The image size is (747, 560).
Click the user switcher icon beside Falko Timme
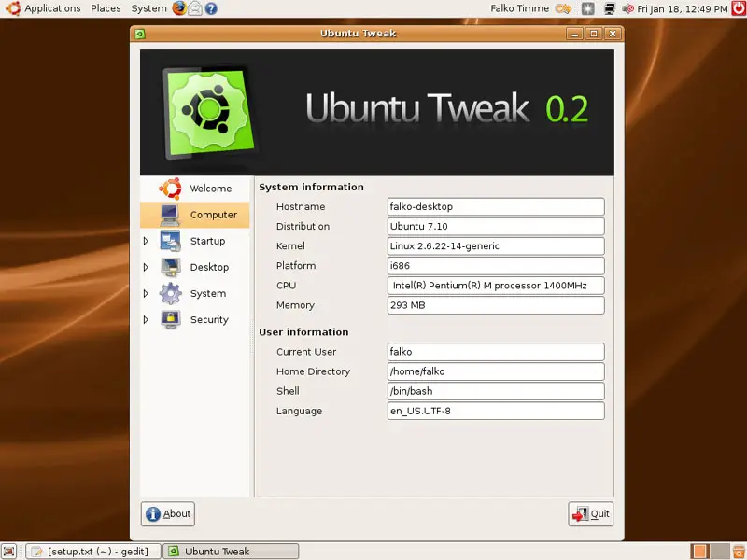pyautogui.click(x=564, y=8)
